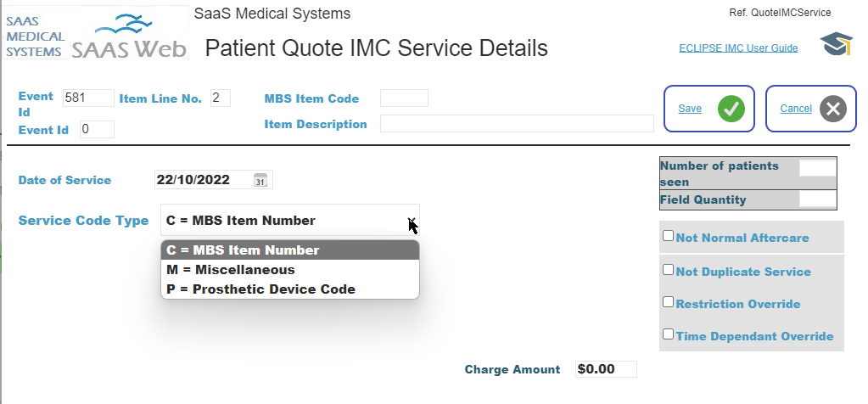The image size is (868, 404).
Task: Tick the Not Duplicate Service checkbox
Action: coord(668,270)
